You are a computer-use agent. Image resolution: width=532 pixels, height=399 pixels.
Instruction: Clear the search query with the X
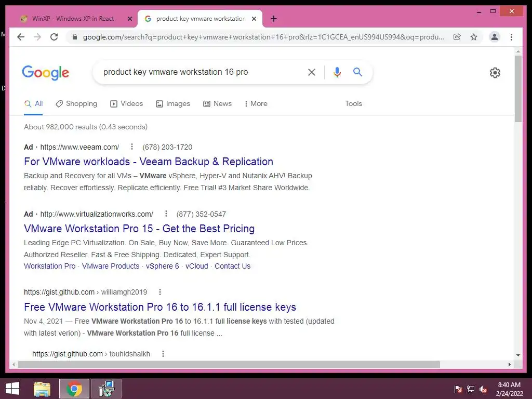tap(312, 72)
